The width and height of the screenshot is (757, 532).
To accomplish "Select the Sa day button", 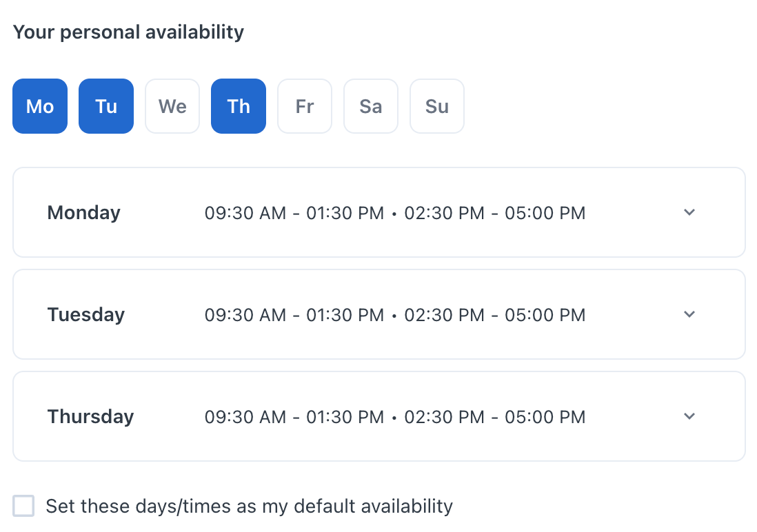I will 371,106.
